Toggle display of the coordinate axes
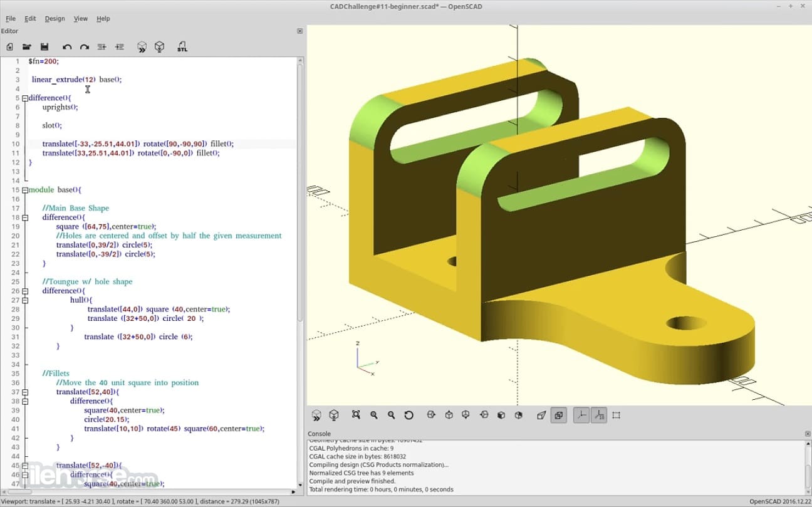Screen dimensions: 812x507 pos(581,415)
